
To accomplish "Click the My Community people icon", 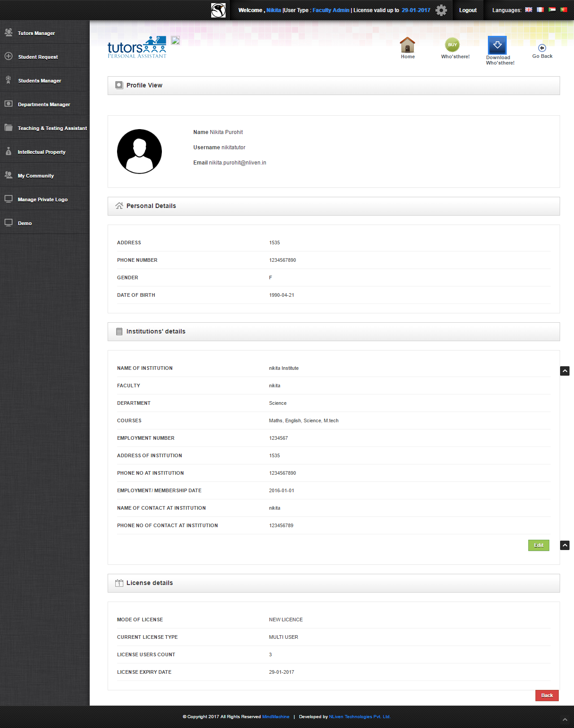I will point(9,175).
